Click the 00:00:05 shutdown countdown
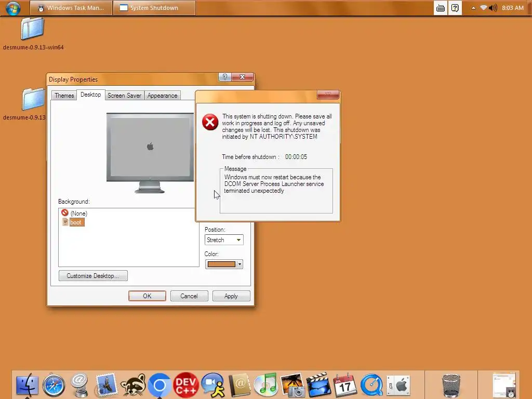The height and width of the screenshot is (399, 532). 296,157
